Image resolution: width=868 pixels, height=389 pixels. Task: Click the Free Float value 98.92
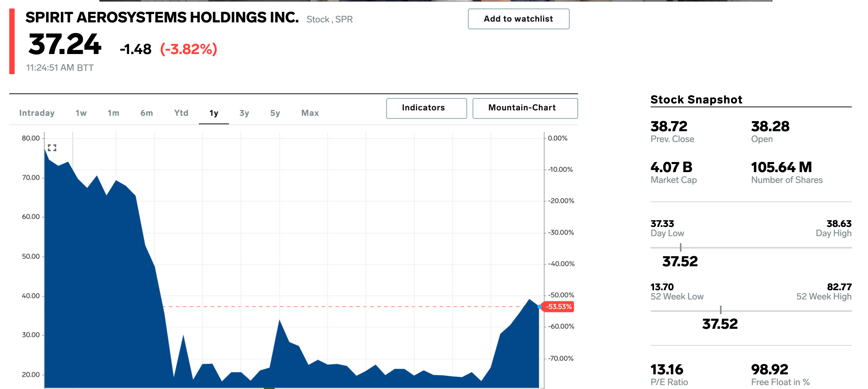[770, 370]
